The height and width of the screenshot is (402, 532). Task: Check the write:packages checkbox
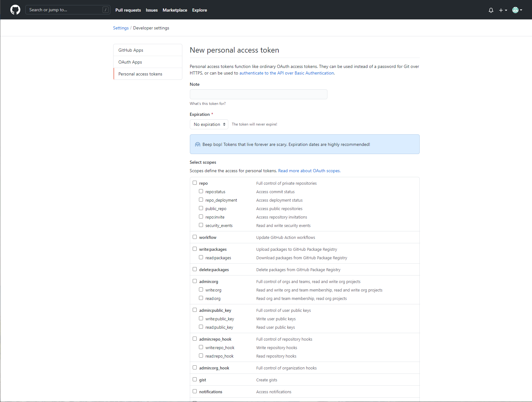pos(195,249)
